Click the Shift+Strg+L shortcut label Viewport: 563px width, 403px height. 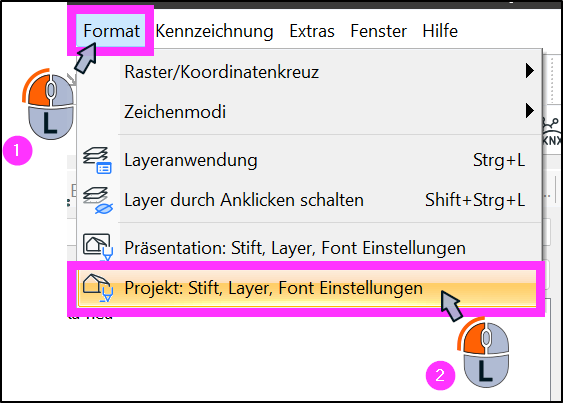coord(475,200)
